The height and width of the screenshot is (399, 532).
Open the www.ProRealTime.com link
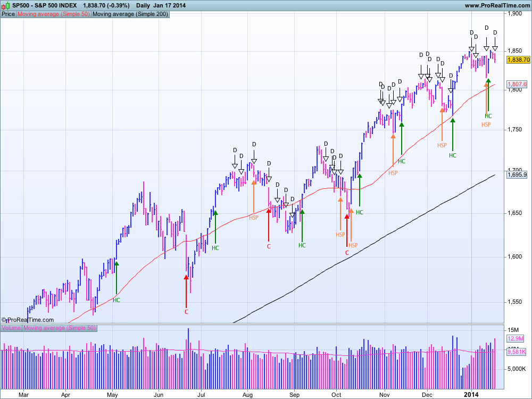pyautogui.click(x=497, y=5)
